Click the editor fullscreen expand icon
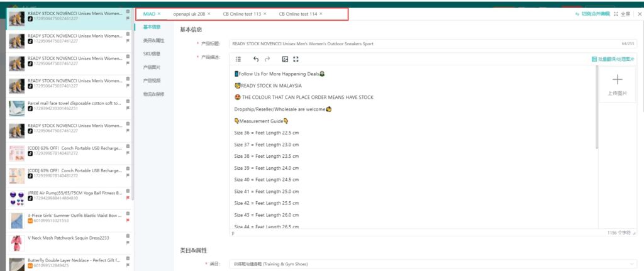The image size is (644, 271). point(296,59)
